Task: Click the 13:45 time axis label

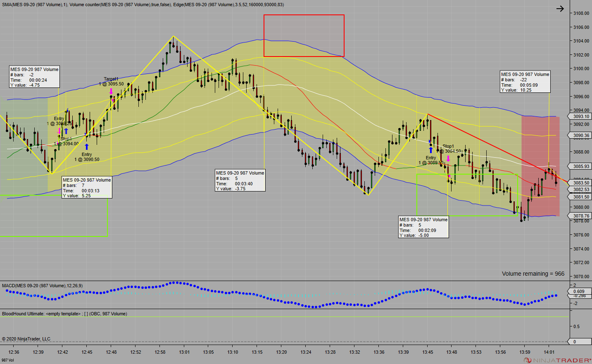Action: point(428,352)
